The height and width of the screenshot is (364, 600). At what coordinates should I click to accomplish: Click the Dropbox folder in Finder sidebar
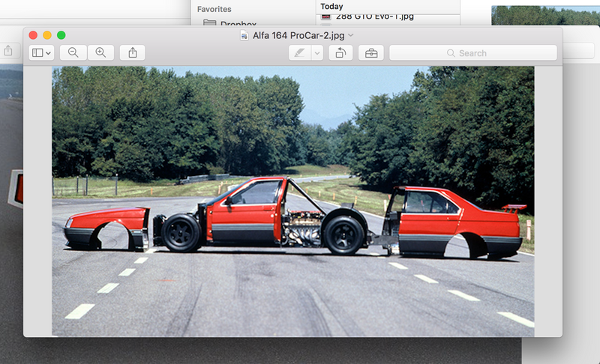click(x=230, y=23)
